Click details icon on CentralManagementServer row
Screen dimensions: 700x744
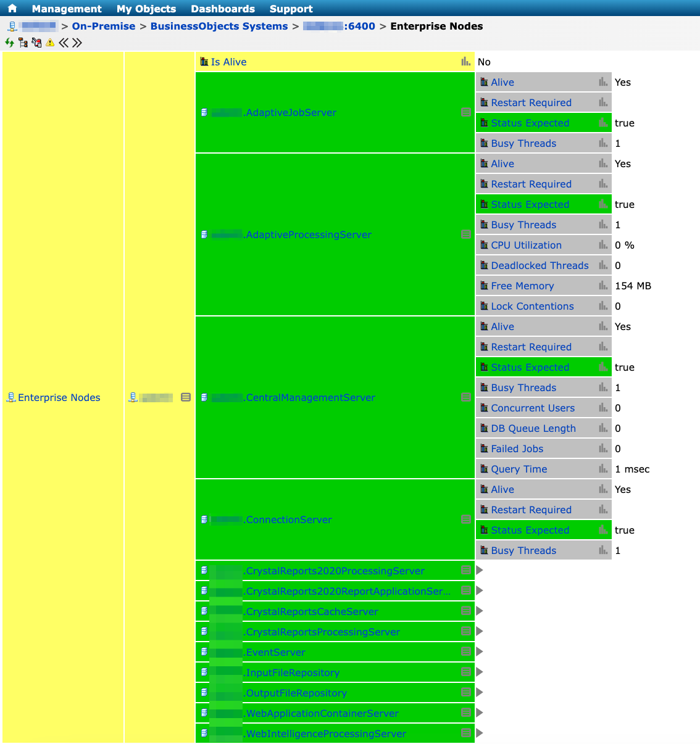point(466,397)
